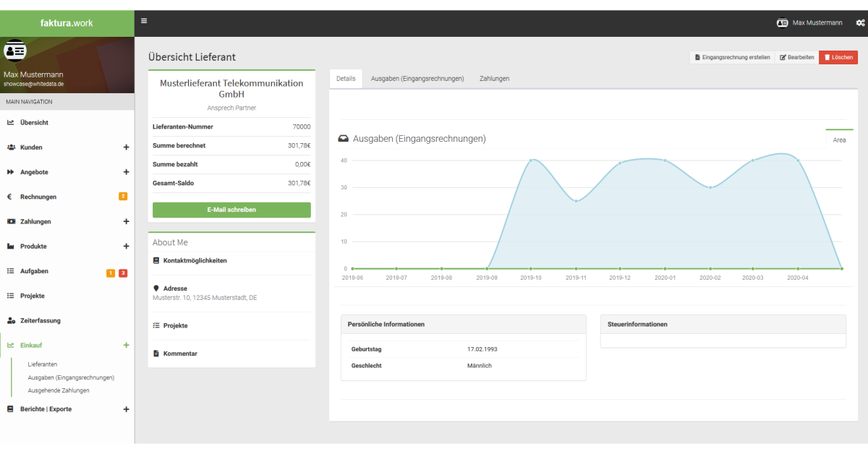Click the Steuerinformationen panel header
Viewport: 868px width, 454px height.
(723, 325)
